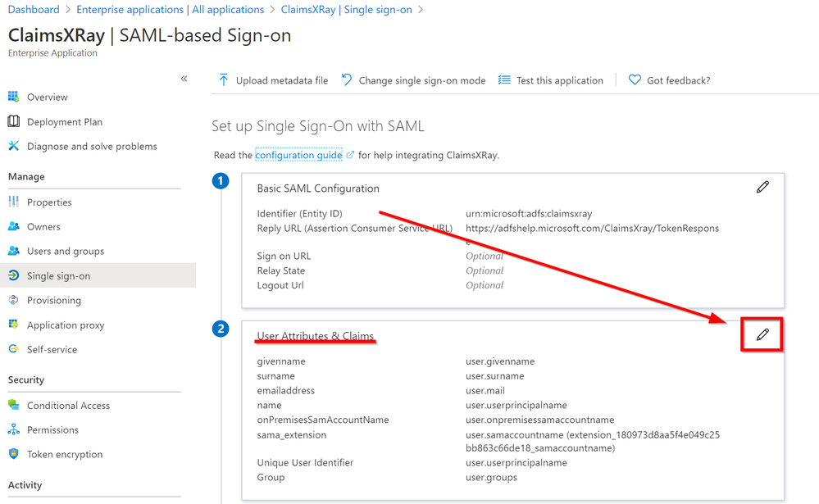Change single sign-on mode

(x=413, y=80)
